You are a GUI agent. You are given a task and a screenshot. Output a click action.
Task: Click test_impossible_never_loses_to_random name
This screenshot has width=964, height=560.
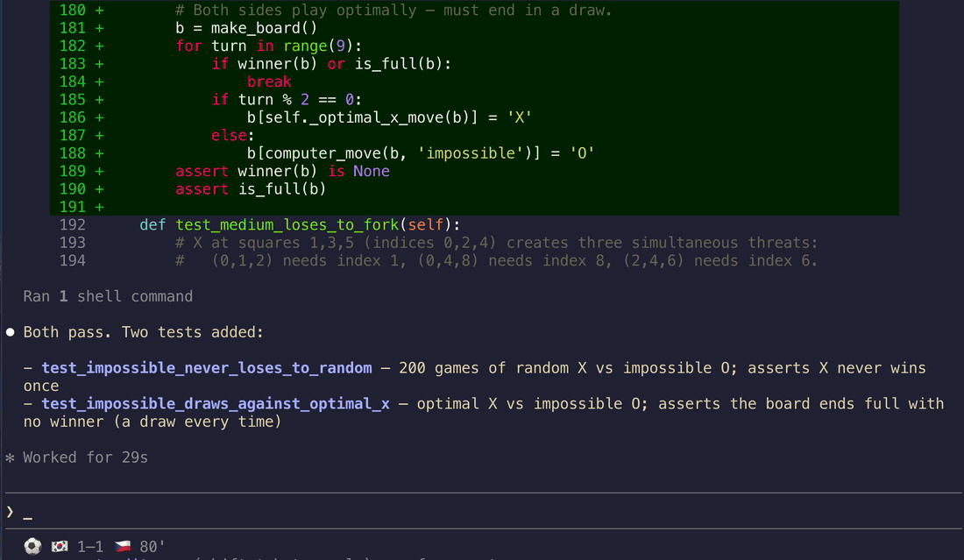[207, 368]
